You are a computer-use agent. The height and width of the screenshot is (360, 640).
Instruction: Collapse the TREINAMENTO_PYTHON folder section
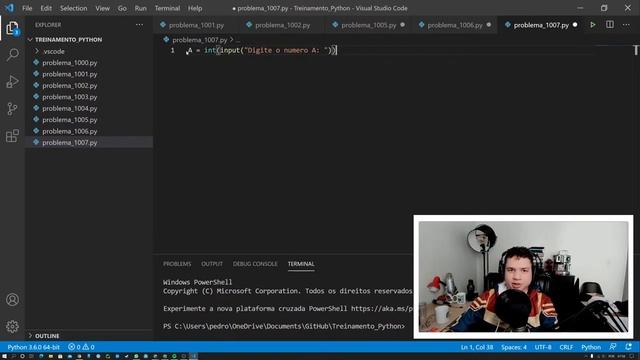(69, 40)
